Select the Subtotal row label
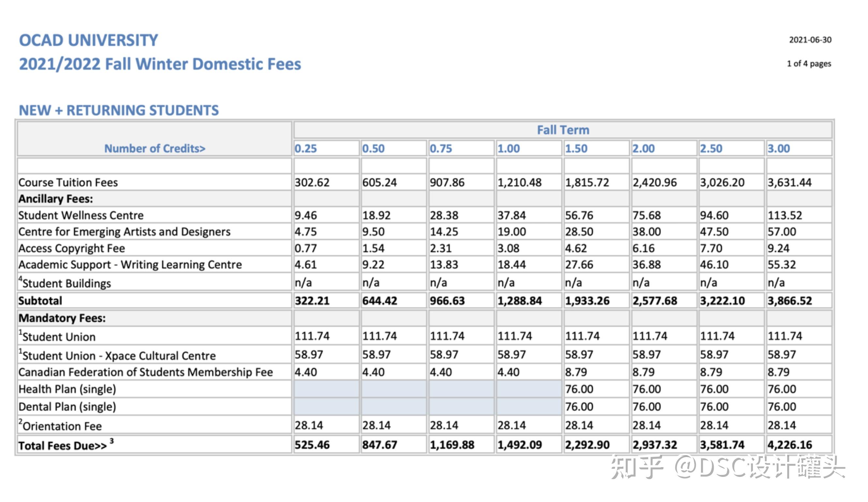 (40, 301)
